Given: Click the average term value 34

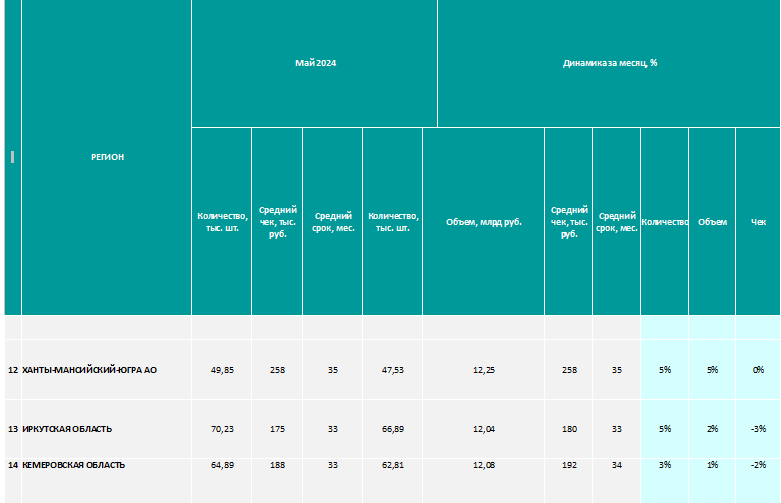Looking at the screenshot, I should [x=616, y=481].
